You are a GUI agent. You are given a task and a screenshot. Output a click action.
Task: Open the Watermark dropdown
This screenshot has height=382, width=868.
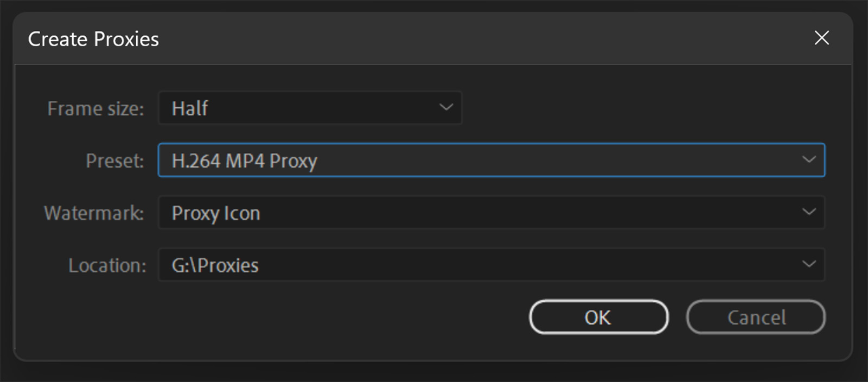[x=491, y=212]
